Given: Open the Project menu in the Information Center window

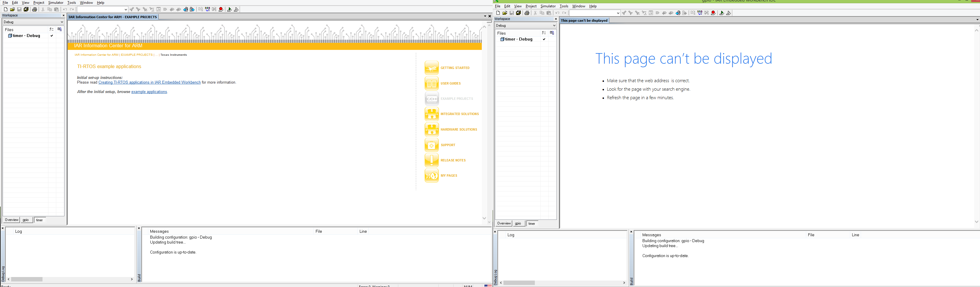Looking at the screenshot, I should point(39,3).
